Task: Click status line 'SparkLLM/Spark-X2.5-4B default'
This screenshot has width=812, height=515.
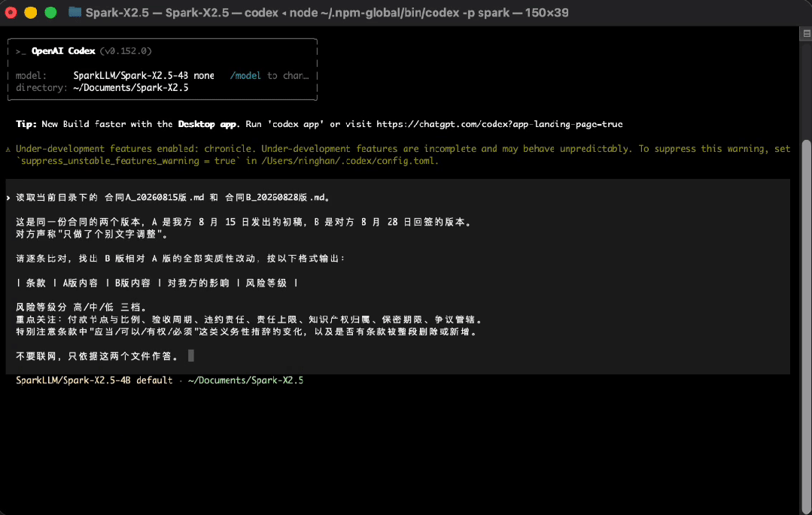Action: pos(94,380)
